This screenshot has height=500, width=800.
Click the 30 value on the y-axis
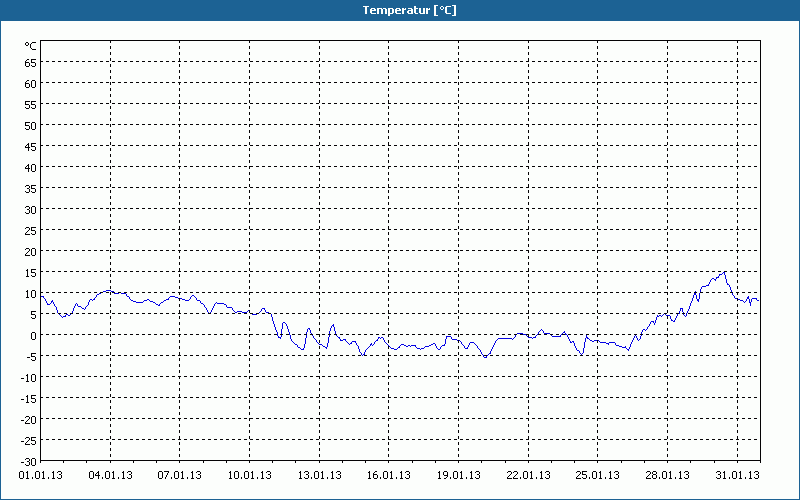pos(30,209)
